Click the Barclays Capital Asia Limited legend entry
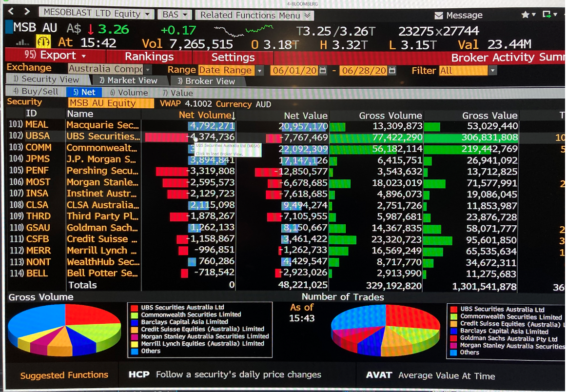 click(x=184, y=321)
